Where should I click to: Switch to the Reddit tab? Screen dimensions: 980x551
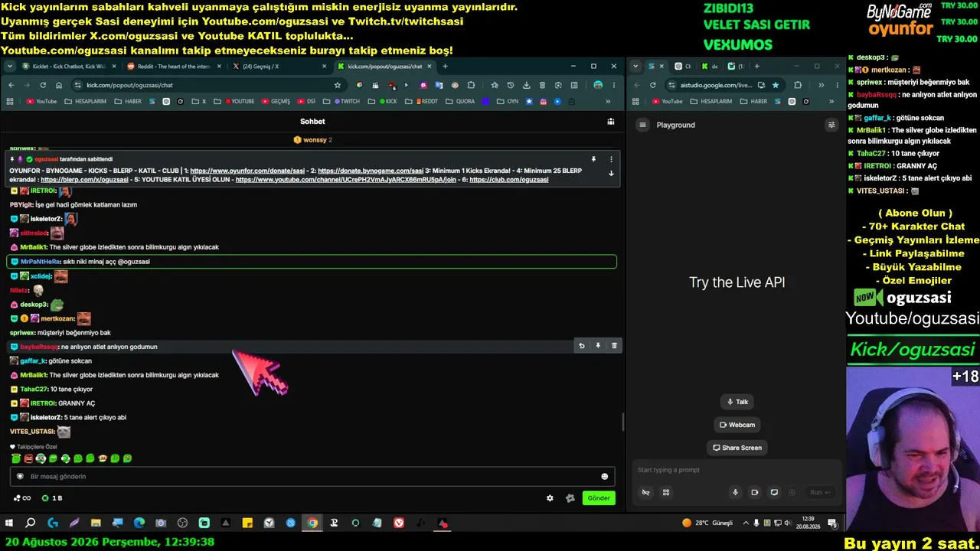172,67
